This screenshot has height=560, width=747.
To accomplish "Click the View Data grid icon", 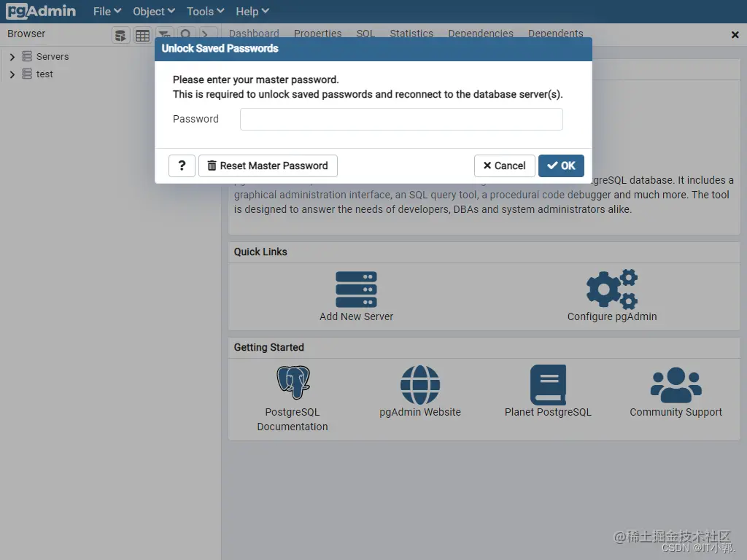I will pos(142,35).
